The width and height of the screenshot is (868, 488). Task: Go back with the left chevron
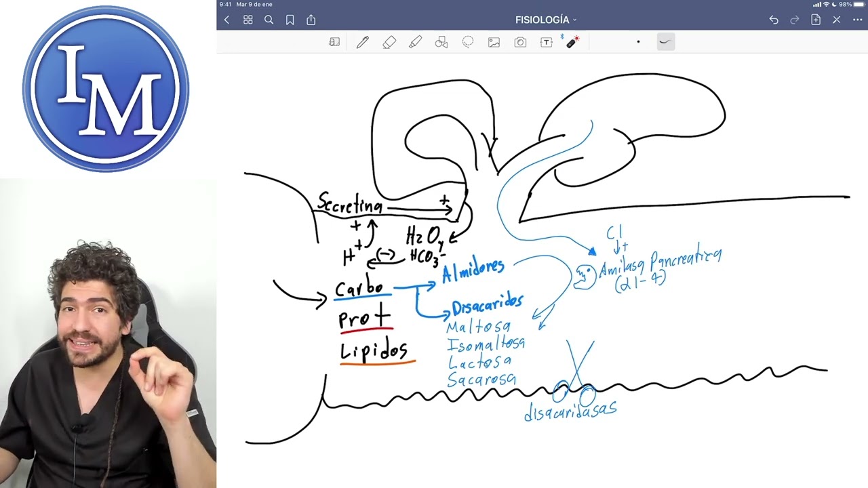[x=226, y=20]
